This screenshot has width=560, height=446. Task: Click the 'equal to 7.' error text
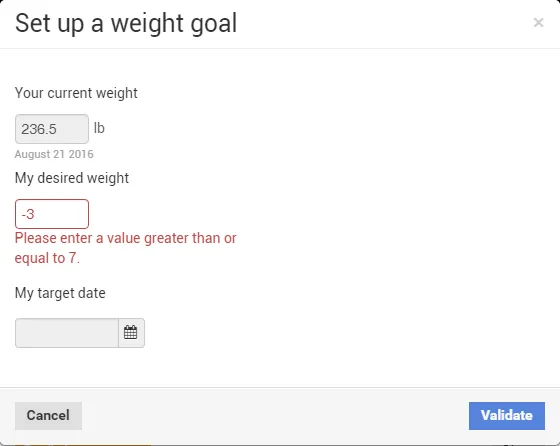pos(47,258)
